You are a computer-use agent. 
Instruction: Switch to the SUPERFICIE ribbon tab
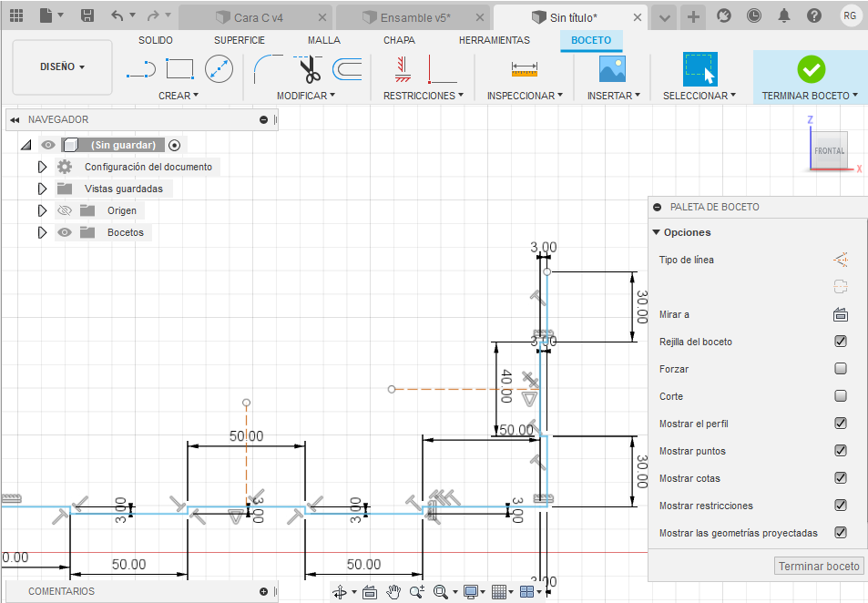(x=240, y=40)
